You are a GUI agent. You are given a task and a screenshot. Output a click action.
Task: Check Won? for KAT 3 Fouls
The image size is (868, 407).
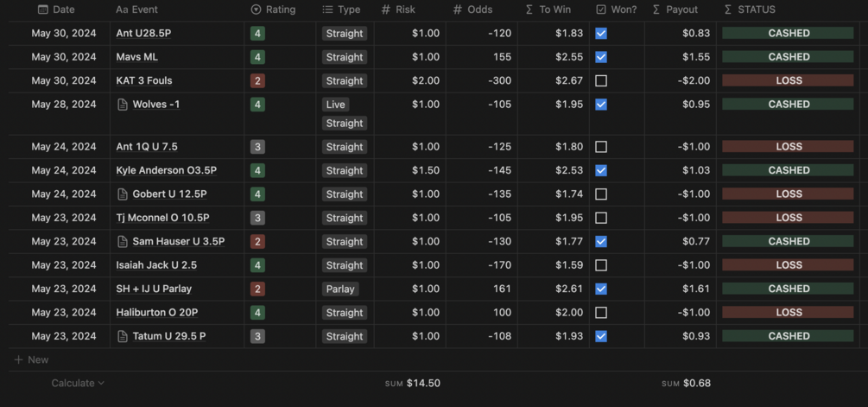[601, 81]
